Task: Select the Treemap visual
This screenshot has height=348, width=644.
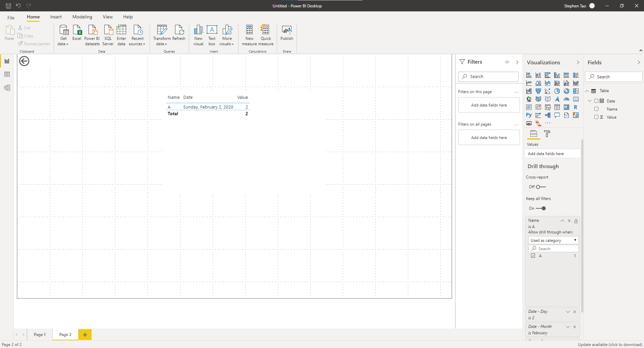Action: tap(576, 91)
